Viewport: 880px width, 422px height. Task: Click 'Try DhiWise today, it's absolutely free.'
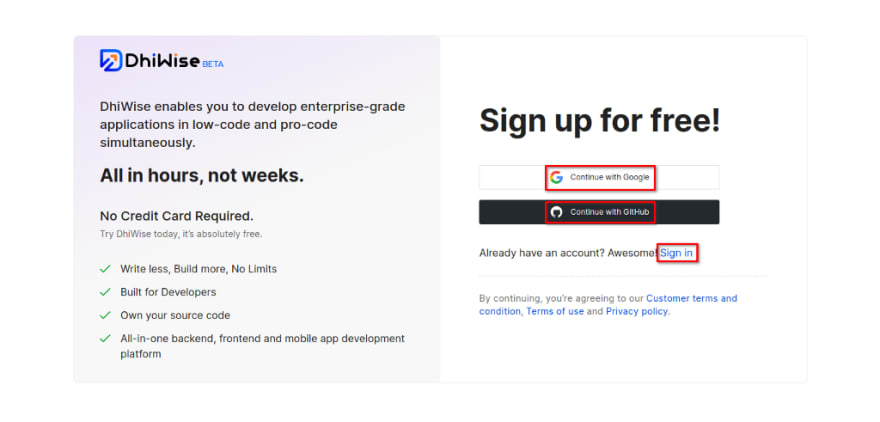point(181,234)
